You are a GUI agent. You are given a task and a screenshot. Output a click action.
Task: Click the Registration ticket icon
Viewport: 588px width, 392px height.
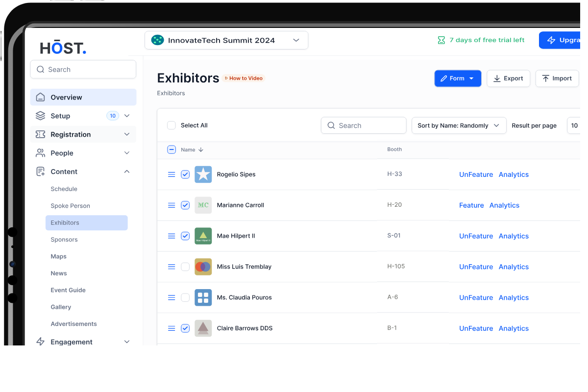pos(41,134)
